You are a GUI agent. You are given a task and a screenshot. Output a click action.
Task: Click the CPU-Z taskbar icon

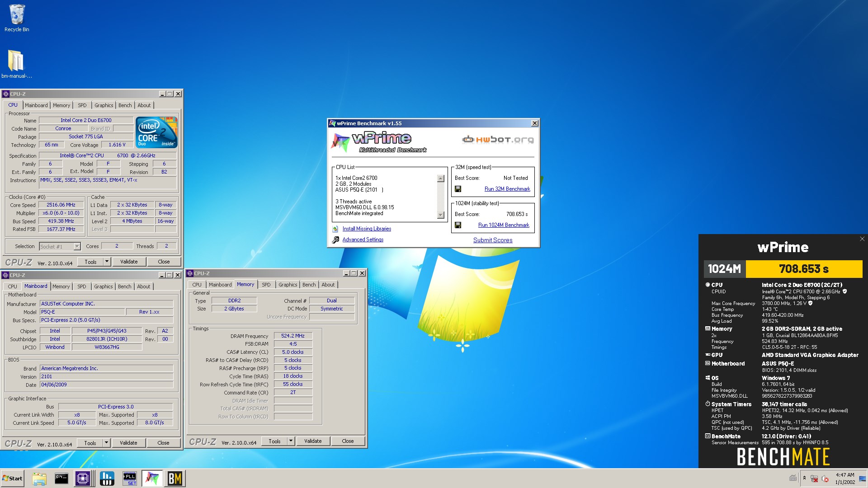tap(83, 478)
